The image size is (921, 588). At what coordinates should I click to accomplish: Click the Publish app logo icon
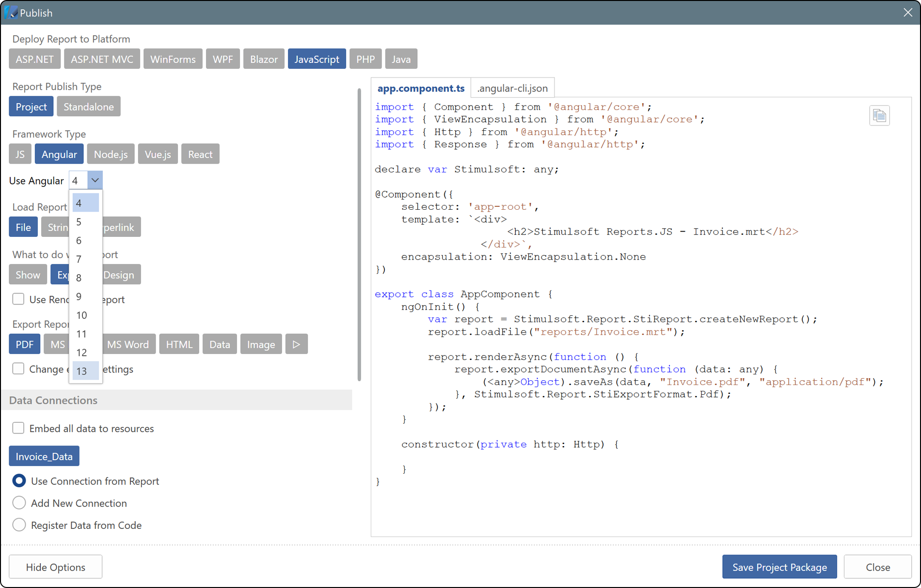[11, 13]
